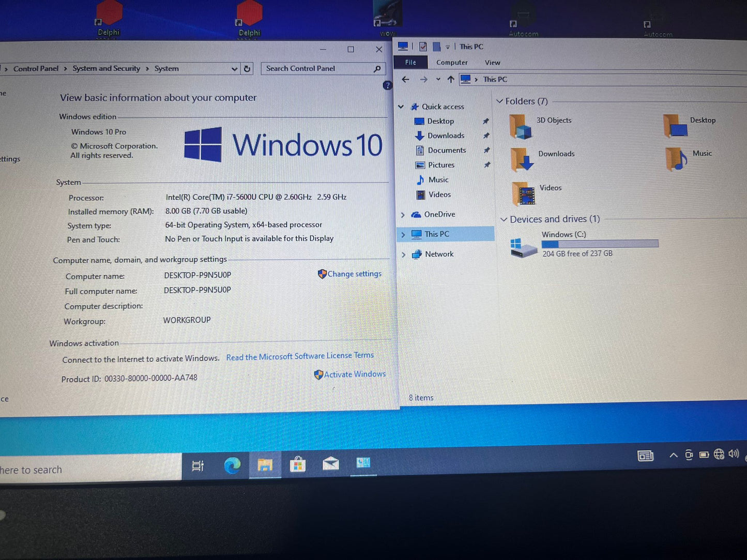Screen dimensions: 747x560
Task: Go back in File Explorer
Action: (406, 80)
